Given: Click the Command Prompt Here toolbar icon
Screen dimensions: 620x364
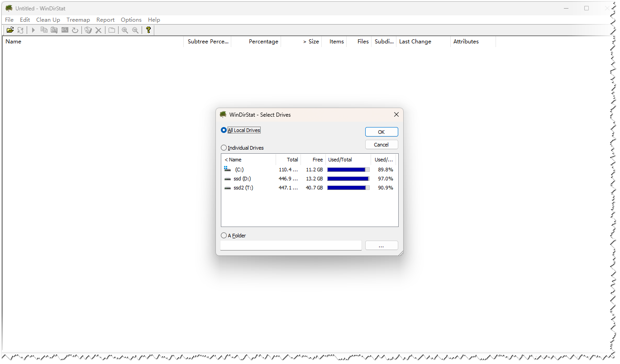Looking at the screenshot, I should pos(65,30).
